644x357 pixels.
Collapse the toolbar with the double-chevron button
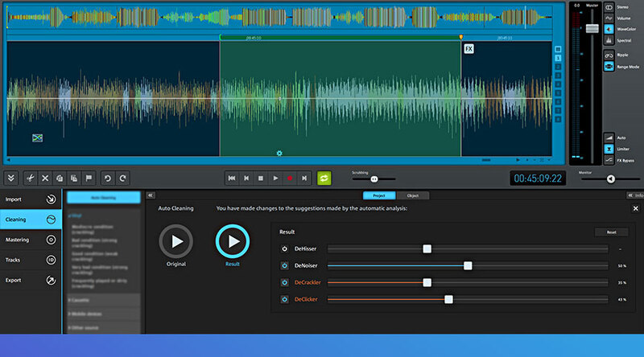[x=10, y=178]
